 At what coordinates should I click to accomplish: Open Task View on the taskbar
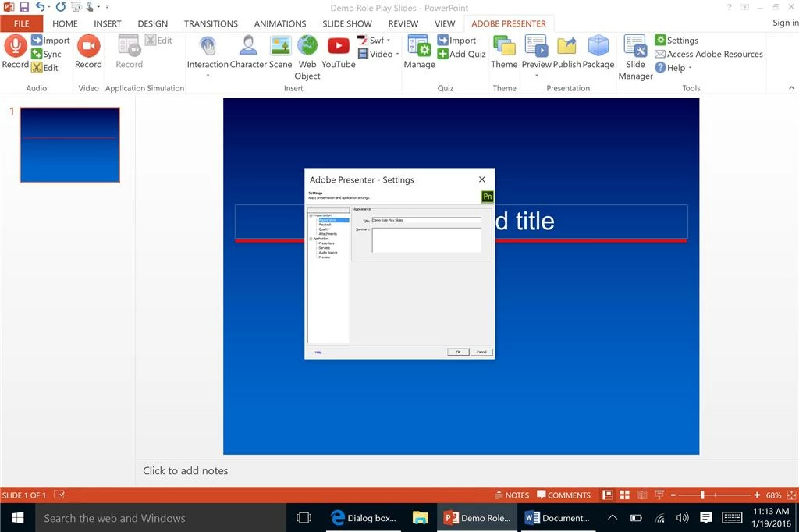pos(304,518)
